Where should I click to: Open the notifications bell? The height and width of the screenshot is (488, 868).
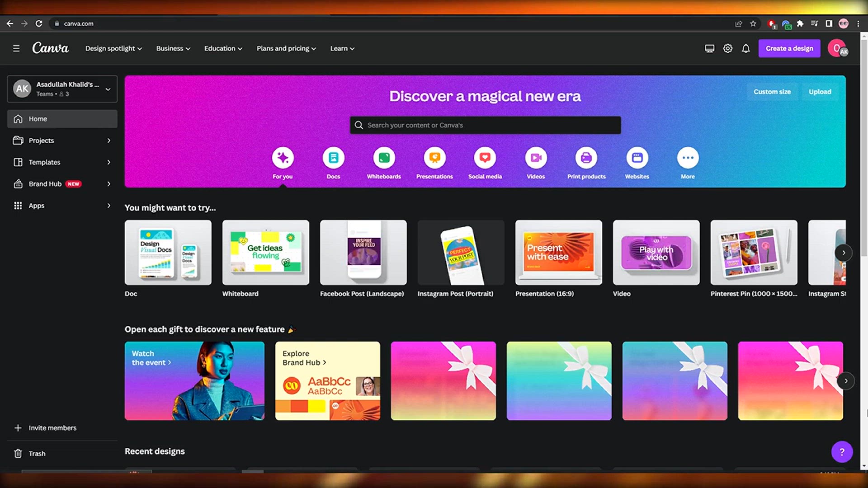[746, 48]
